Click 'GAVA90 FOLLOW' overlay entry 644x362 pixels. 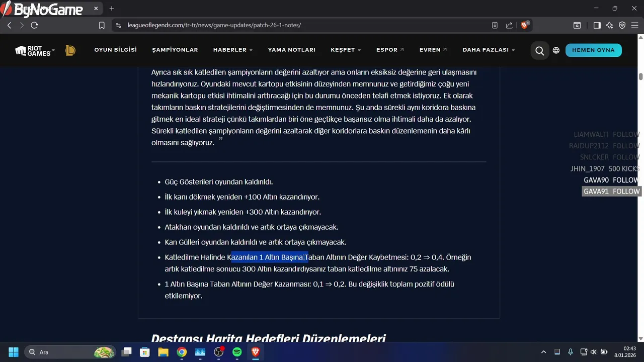[611, 180]
